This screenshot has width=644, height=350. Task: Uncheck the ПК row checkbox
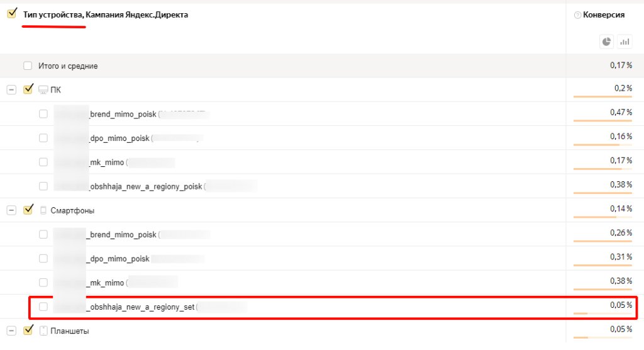[28, 89]
